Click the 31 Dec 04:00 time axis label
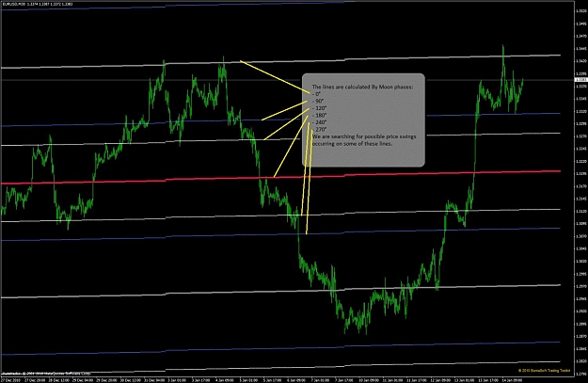The image size is (588, 383). [154, 380]
